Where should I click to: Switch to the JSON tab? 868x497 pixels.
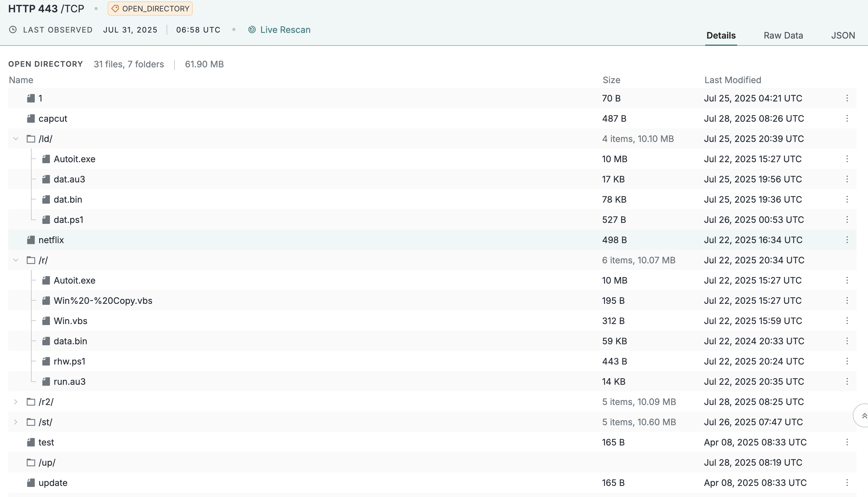tap(843, 35)
